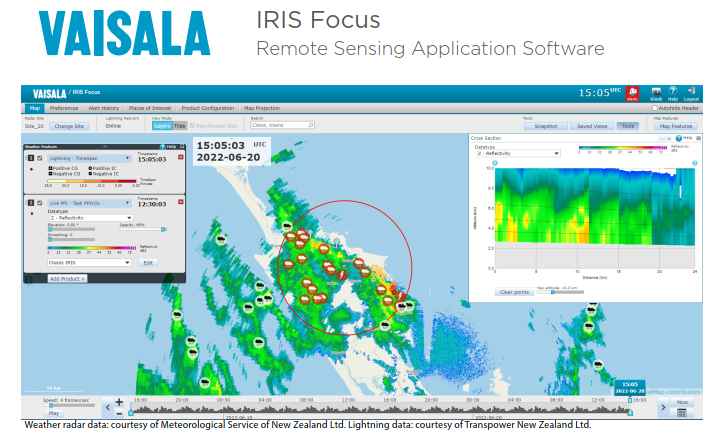Collapse the Weather Products panel window icon
720x436 pixels.
[x=182, y=146]
